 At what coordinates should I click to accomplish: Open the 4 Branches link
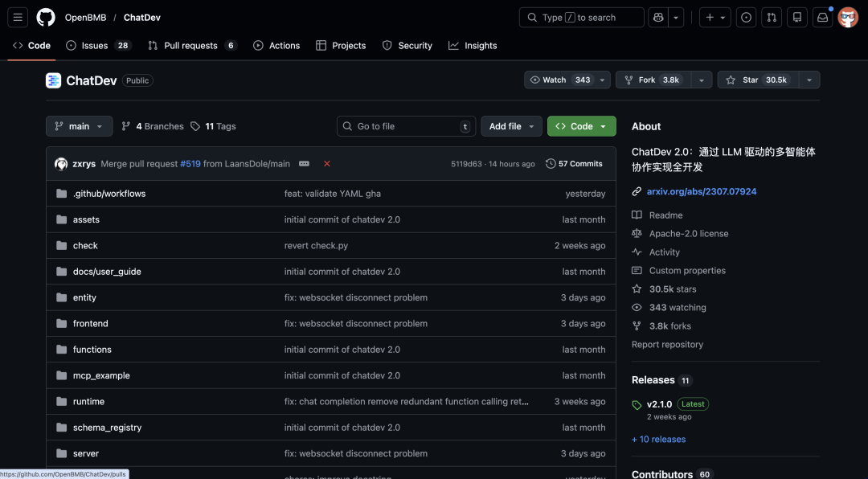[x=153, y=126]
